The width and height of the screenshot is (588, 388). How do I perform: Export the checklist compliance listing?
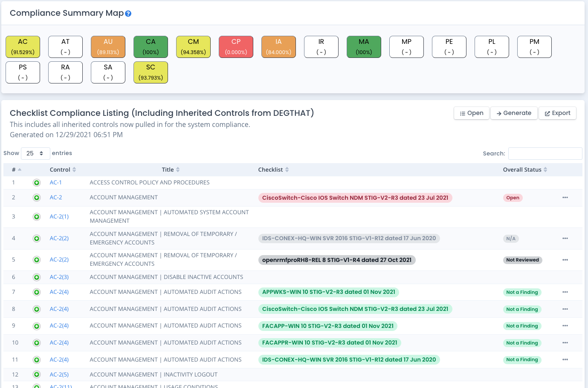(557, 113)
